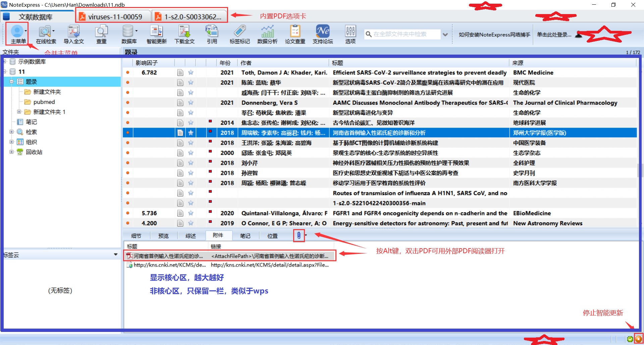
Task: Open the viruses-11-00059 PDF tab
Action: tap(113, 17)
